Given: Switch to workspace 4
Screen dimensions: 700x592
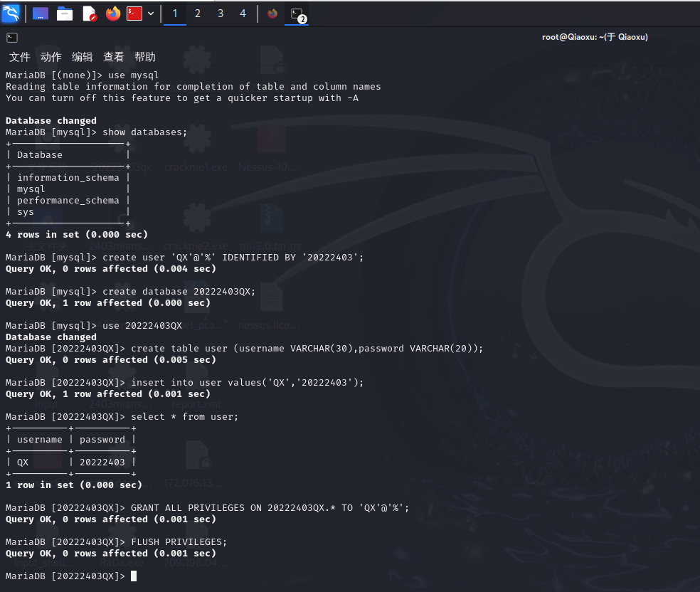Looking at the screenshot, I should pyautogui.click(x=243, y=14).
